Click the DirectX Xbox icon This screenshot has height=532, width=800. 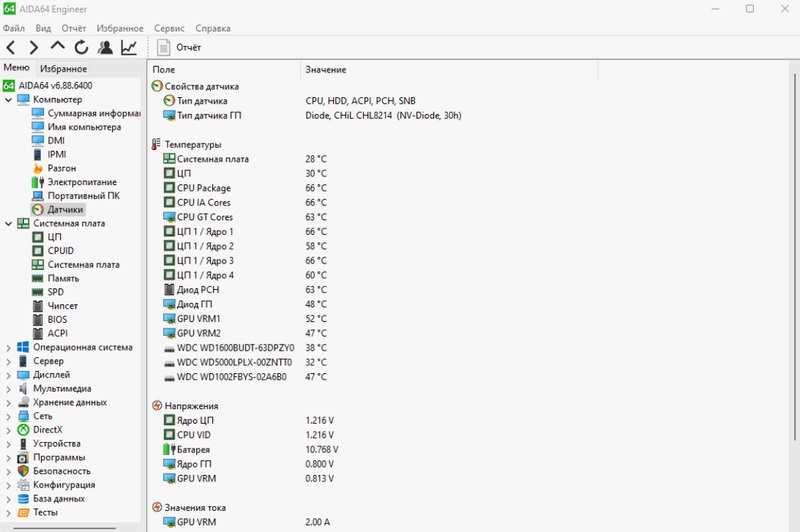[23, 430]
